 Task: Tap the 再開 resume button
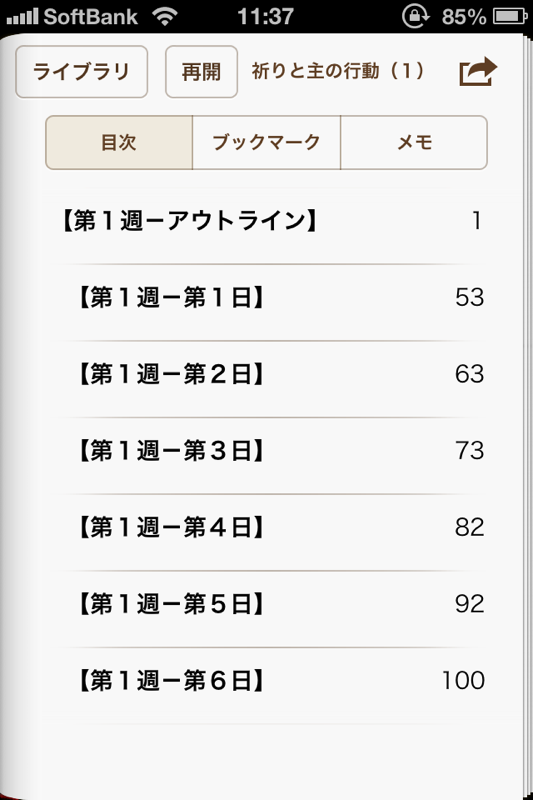pyautogui.click(x=201, y=71)
